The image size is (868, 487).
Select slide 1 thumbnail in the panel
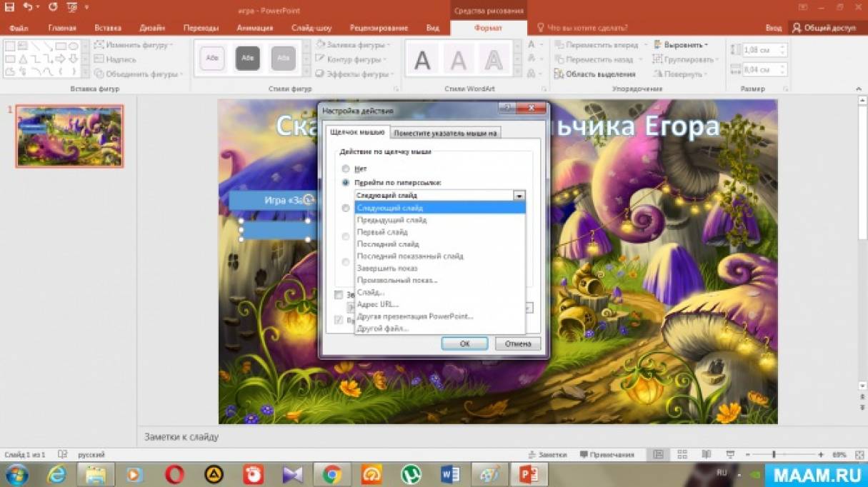coord(69,136)
